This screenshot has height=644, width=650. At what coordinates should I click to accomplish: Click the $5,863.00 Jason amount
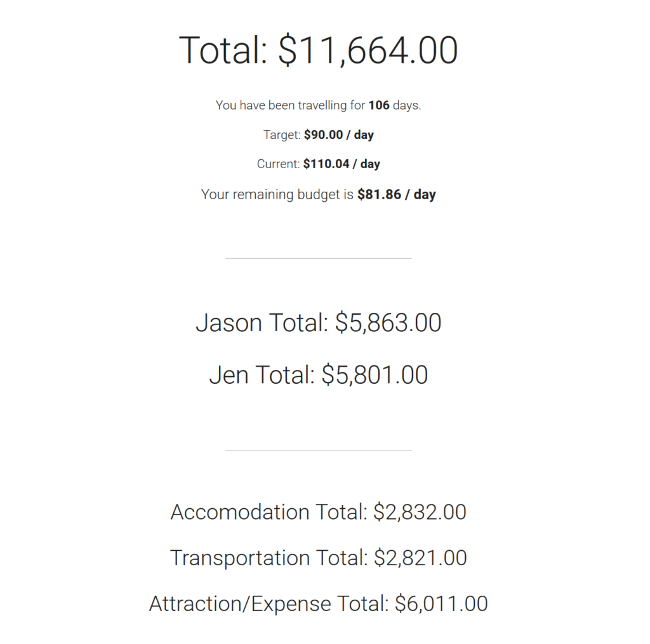click(388, 323)
